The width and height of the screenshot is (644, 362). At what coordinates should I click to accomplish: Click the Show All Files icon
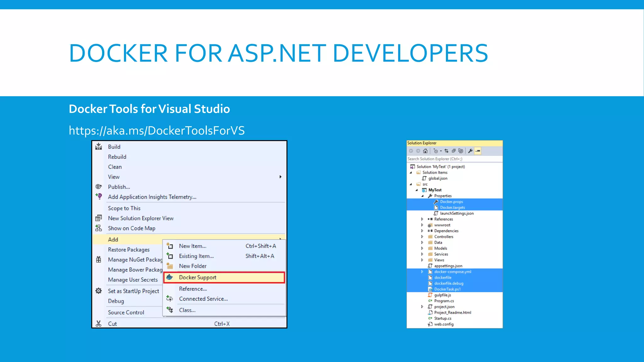coord(461,151)
